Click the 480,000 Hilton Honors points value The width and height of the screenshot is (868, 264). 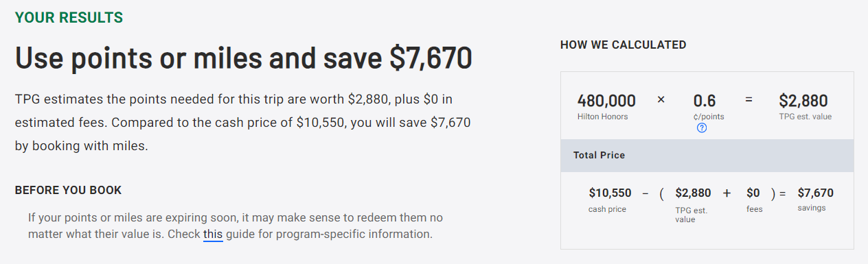pos(606,101)
